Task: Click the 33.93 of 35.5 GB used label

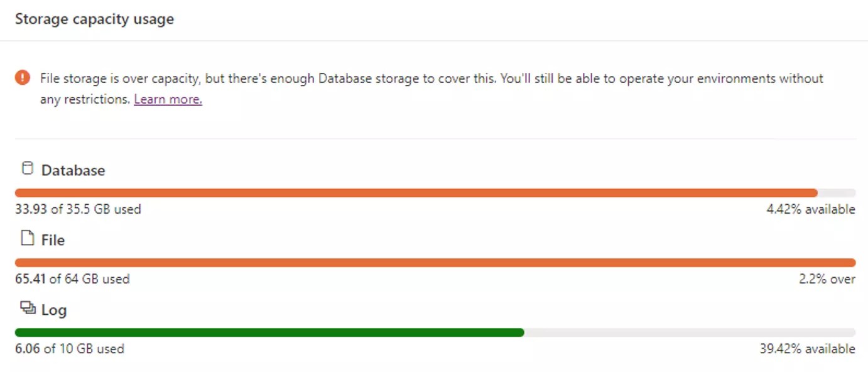Action: point(78,209)
